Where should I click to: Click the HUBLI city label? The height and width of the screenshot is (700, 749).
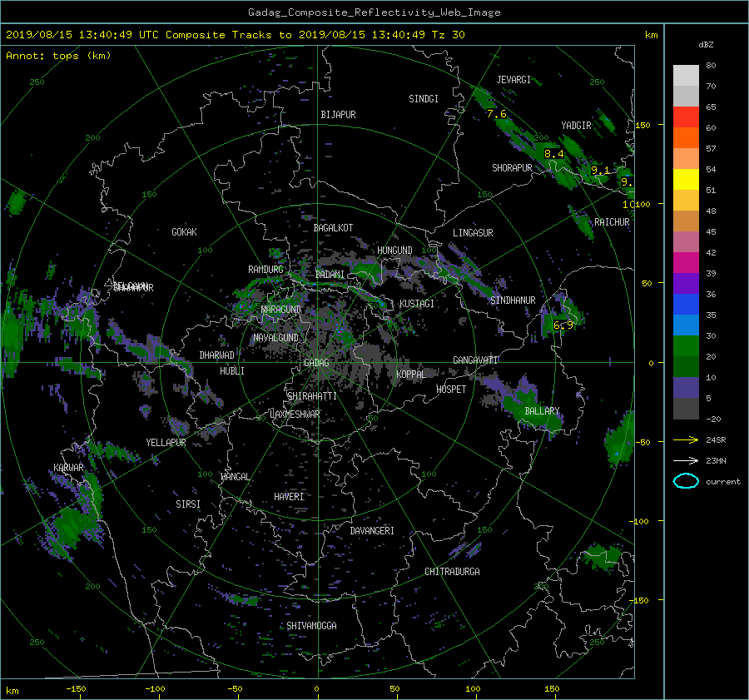click(232, 370)
